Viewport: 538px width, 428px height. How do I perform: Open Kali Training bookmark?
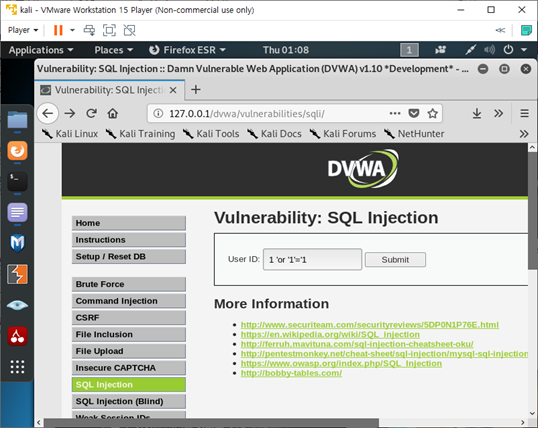[x=140, y=134]
